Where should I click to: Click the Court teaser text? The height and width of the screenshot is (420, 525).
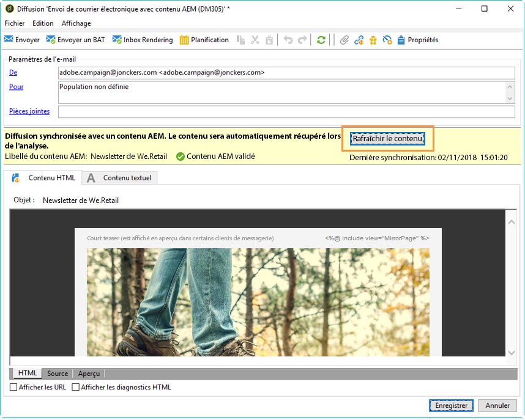(x=181, y=238)
